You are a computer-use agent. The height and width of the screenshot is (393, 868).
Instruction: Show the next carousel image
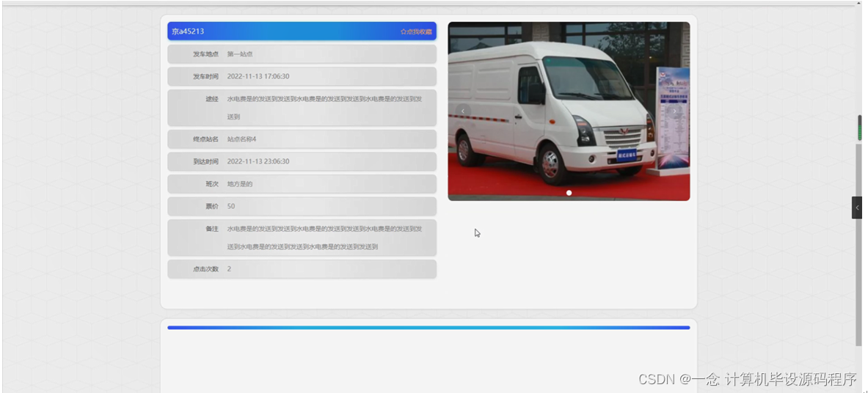674,111
